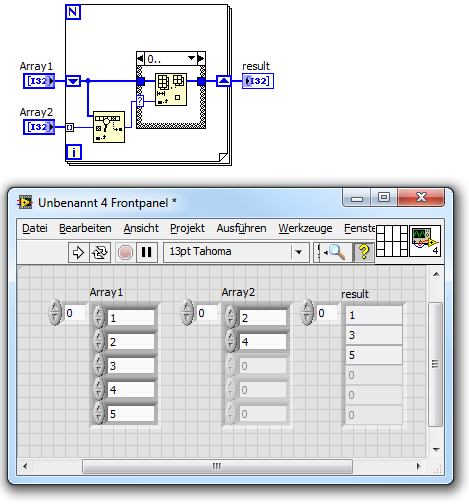
Task: Click the vertical scrollbar down arrow
Action: (x=436, y=450)
